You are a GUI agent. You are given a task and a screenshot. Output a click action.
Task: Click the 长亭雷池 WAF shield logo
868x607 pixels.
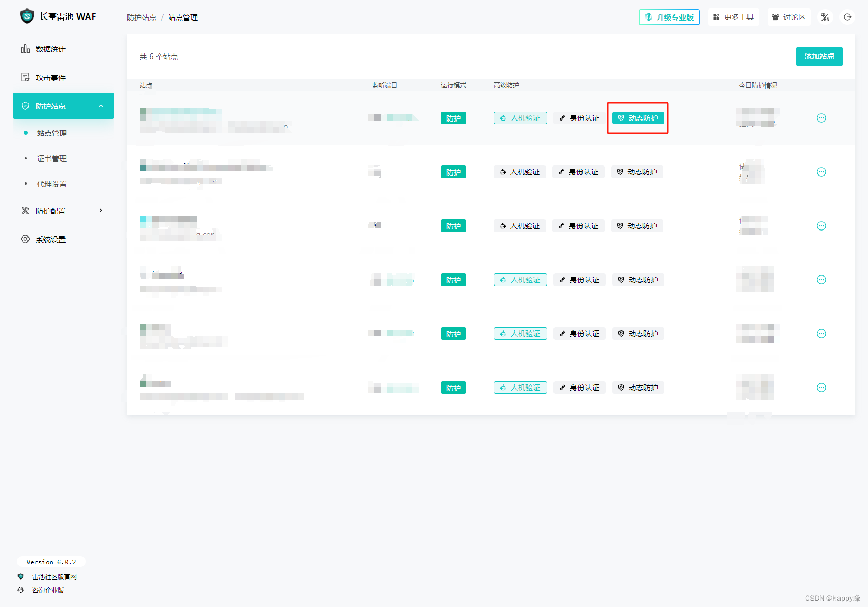[27, 16]
